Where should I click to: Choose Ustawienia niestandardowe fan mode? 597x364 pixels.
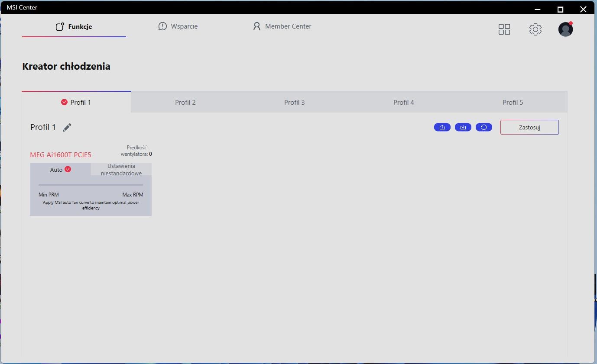(x=121, y=169)
